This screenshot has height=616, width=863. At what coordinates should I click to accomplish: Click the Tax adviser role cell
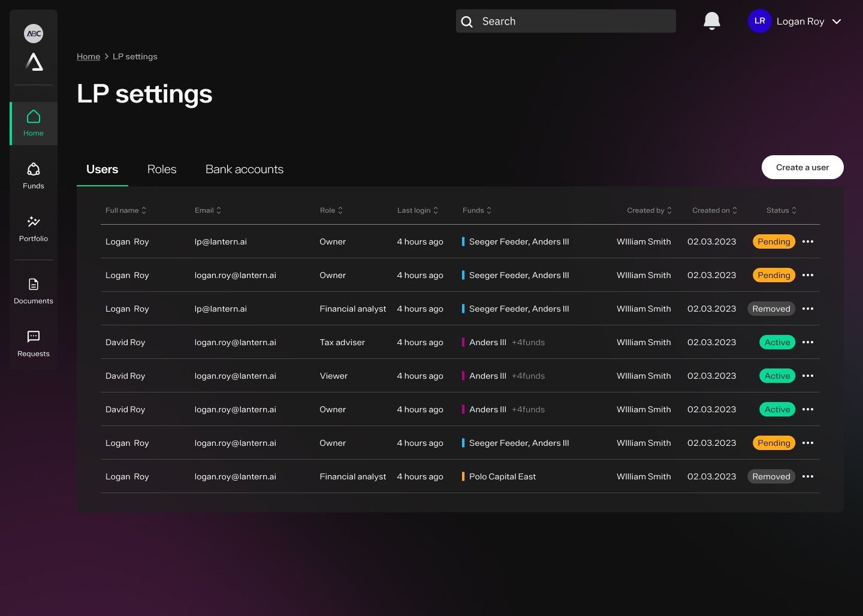[x=342, y=342]
